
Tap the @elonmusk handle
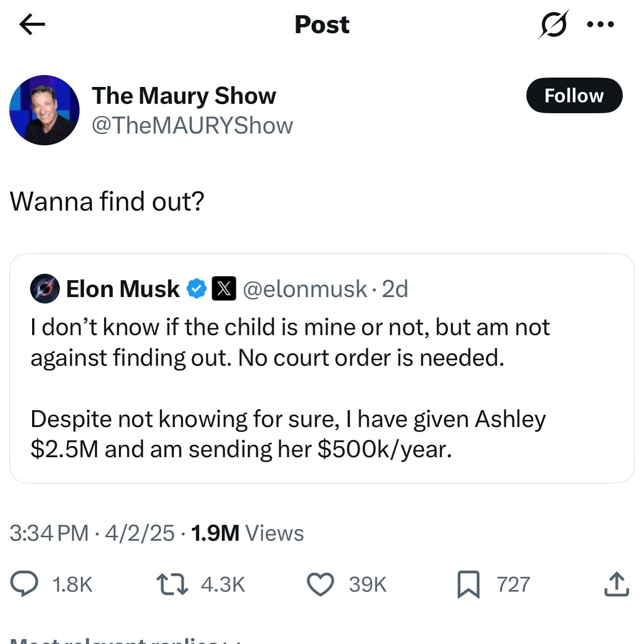pos(304,289)
